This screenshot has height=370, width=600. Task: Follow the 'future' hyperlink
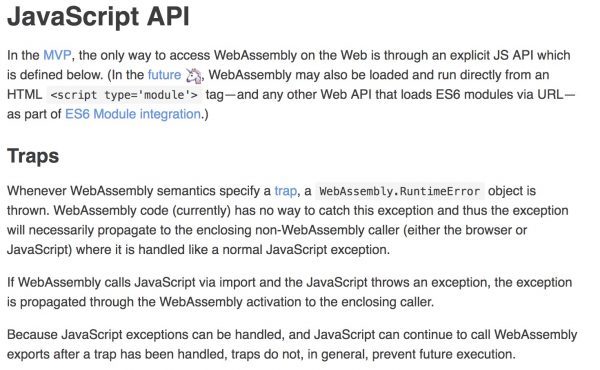[x=164, y=75]
